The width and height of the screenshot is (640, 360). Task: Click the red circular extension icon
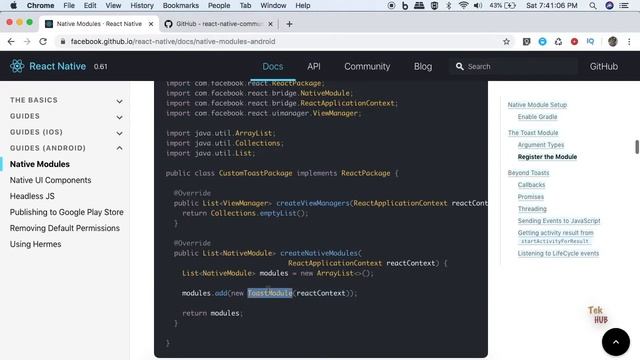pos(574,42)
